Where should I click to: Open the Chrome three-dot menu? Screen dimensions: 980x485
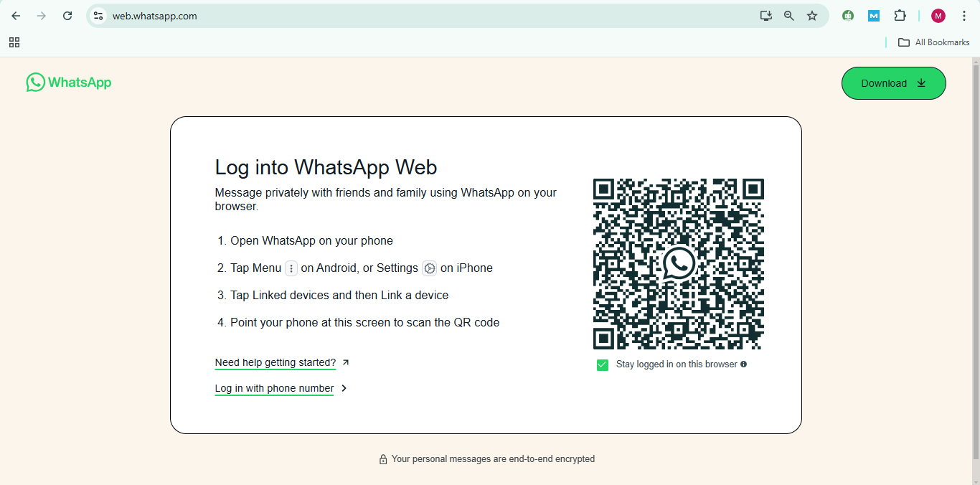pos(964,15)
